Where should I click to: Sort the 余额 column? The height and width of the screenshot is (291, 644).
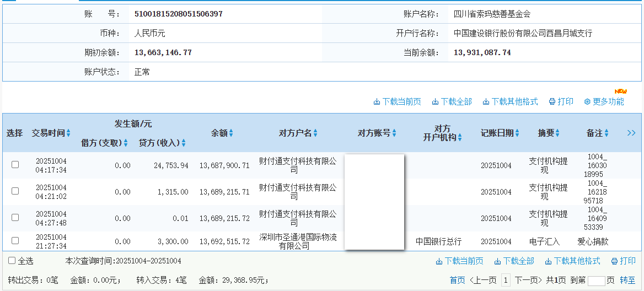pos(231,133)
